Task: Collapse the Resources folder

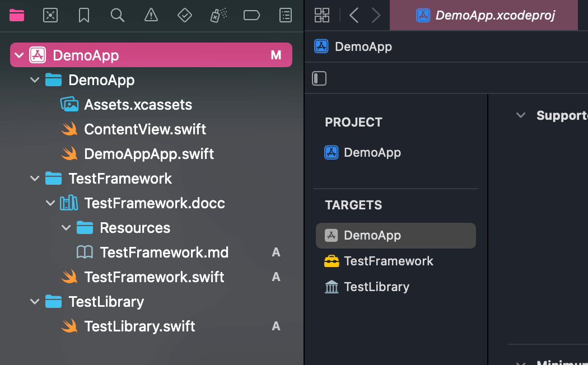Action: click(66, 228)
